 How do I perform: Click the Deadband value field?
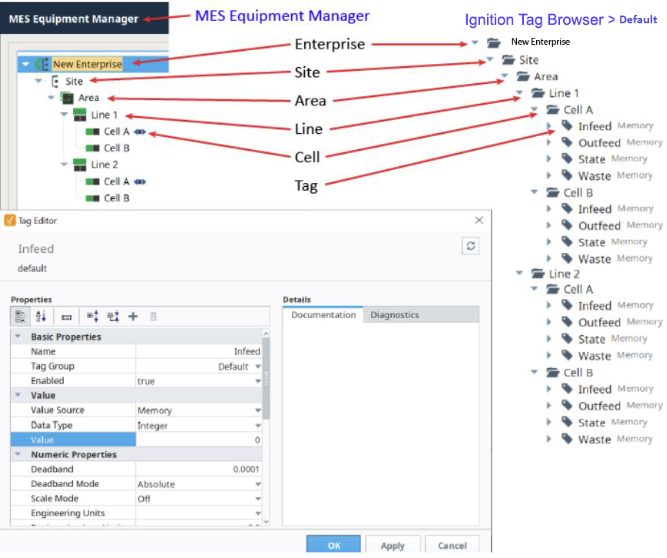point(198,469)
